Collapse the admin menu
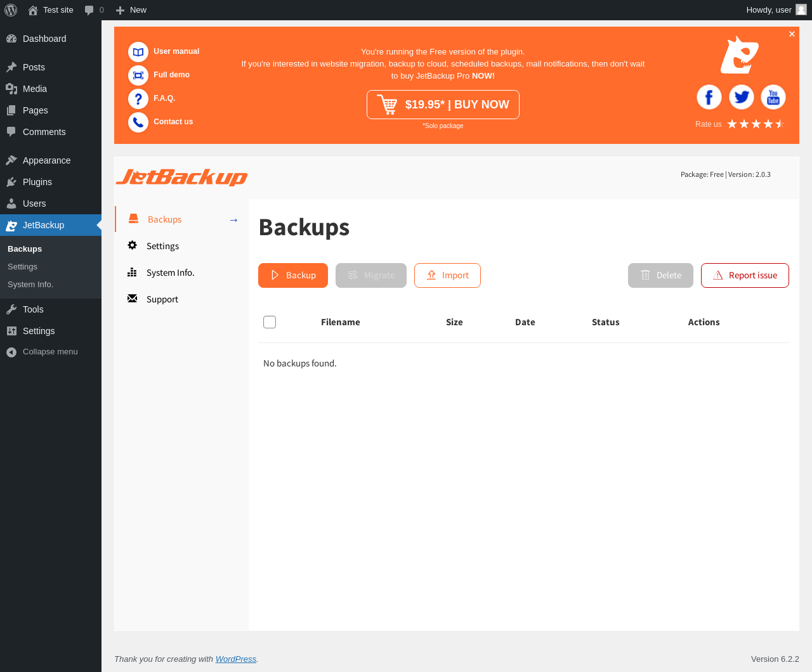The height and width of the screenshot is (672, 812). pyautogui.click(x=51, y=352)
